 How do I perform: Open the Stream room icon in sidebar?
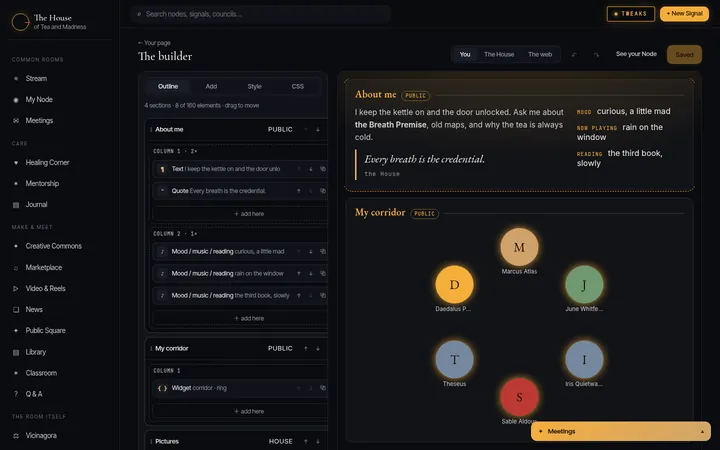[x=16, y=79]
